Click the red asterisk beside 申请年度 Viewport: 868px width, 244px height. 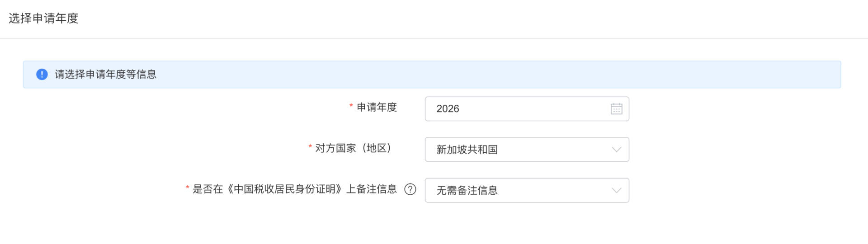(351, 107)
